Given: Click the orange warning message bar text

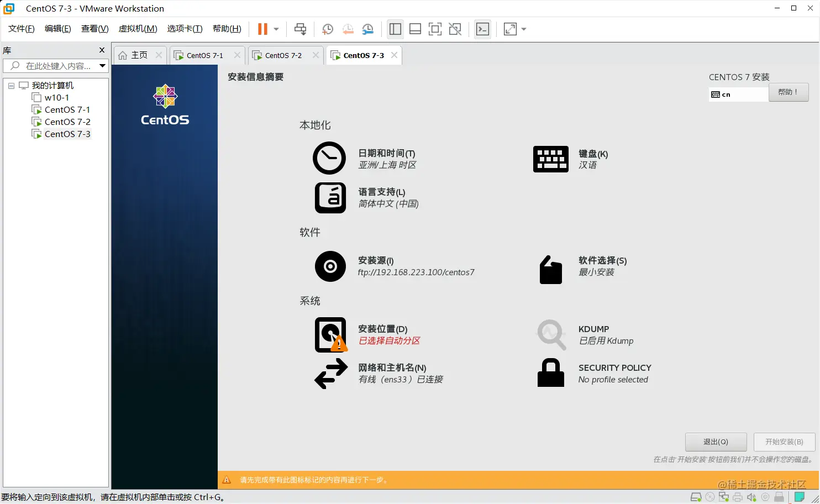Looking at the screenshot, I should pos(314,480).
